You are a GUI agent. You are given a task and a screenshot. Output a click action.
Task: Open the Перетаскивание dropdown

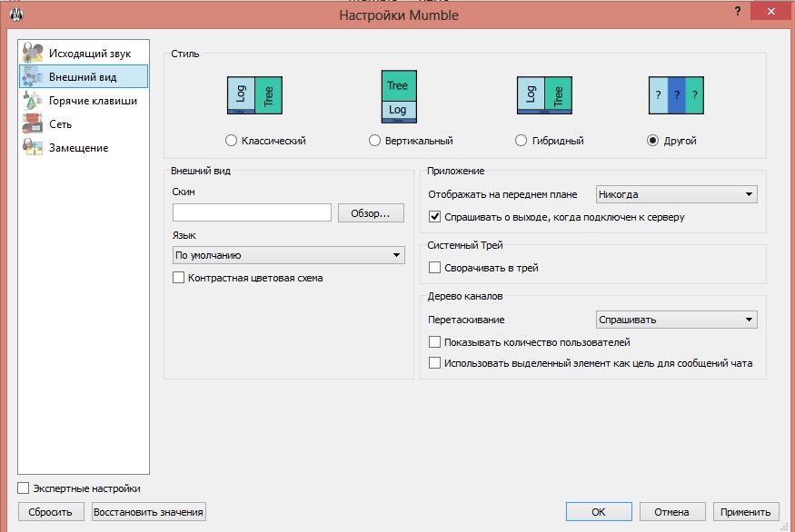[676, 320]
